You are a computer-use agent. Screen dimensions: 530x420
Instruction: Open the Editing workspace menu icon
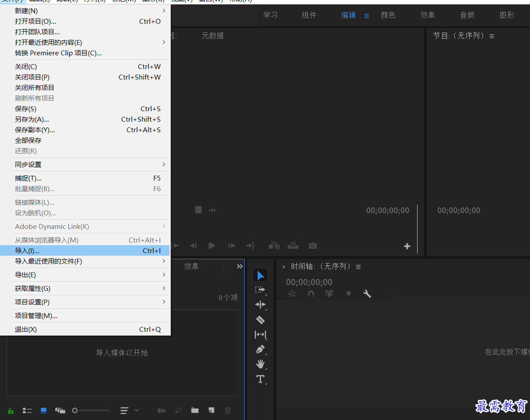point(367,16)
